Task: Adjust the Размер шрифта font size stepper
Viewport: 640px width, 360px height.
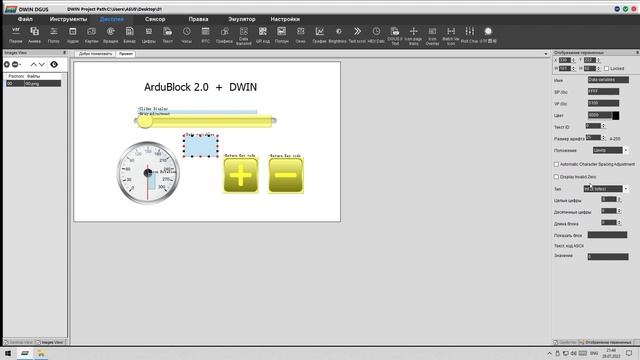Action: click(x=603, y=138)
